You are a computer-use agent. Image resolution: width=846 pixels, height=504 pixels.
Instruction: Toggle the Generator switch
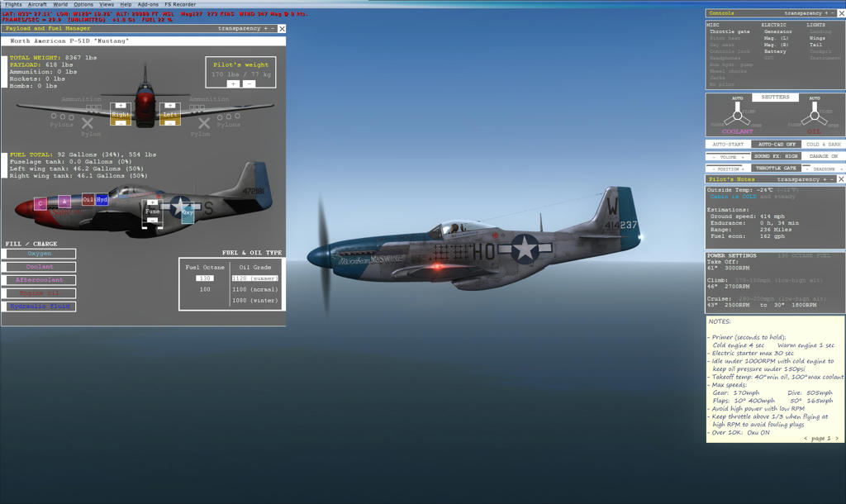(x=778, y=32)
